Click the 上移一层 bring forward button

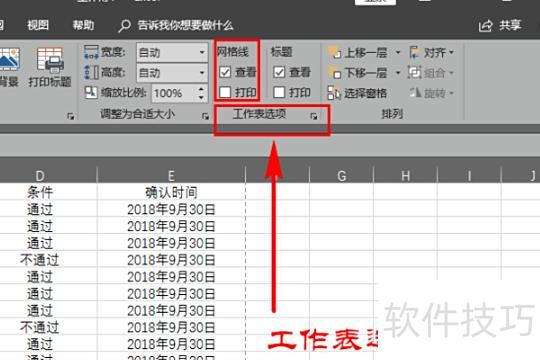(x=358, y=53)
